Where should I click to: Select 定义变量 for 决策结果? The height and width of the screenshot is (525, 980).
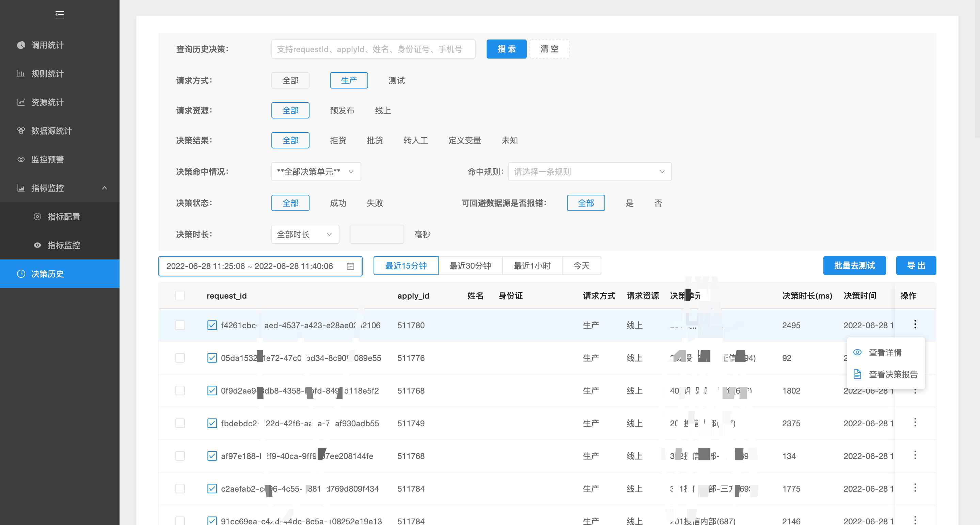(464, 140)
